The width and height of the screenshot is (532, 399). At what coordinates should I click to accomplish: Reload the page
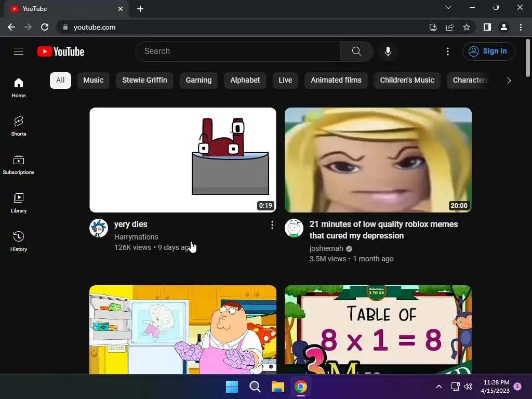[x=45, y=27]
